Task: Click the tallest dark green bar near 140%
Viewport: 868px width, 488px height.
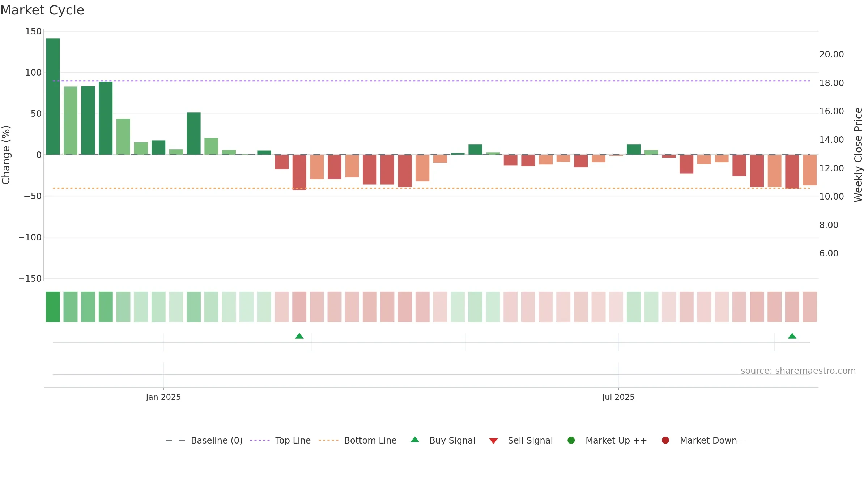Action: point(53,97)
